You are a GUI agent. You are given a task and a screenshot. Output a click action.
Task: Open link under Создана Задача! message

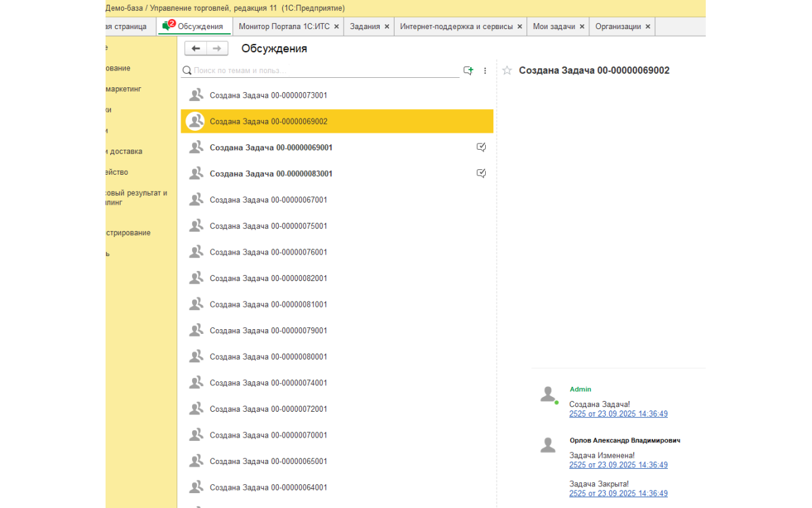618,414
